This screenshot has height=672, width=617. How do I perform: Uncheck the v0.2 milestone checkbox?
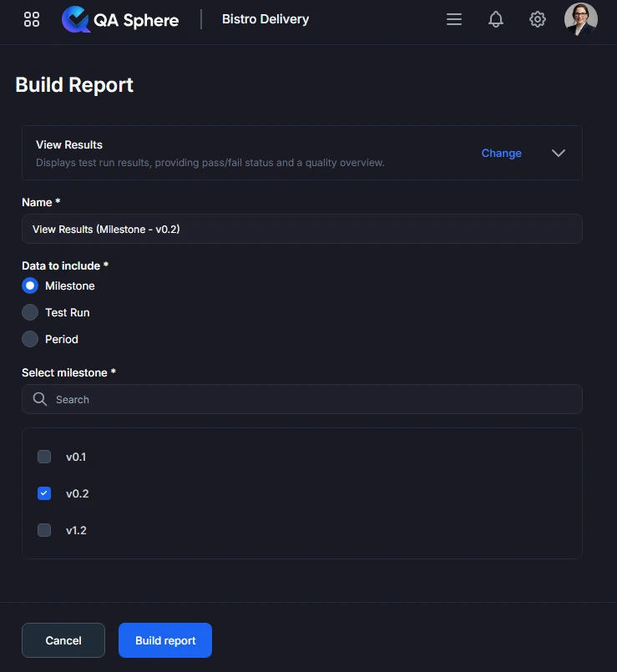pos(43,493)
